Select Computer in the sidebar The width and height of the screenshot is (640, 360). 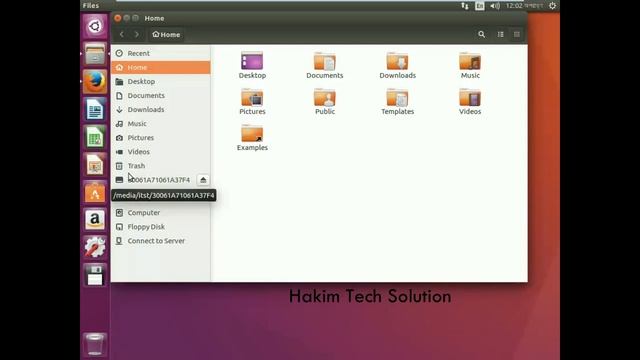(x=161, y=213)
